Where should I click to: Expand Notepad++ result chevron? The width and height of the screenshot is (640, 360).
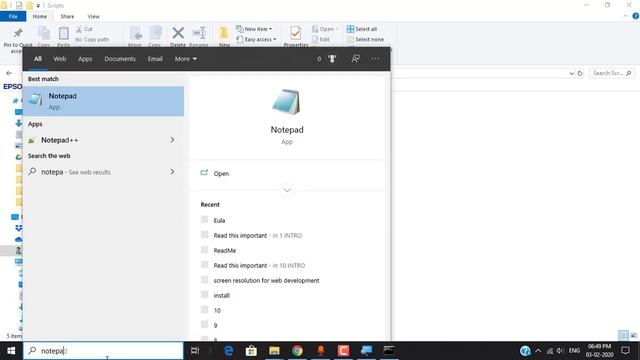pyautogui.click(x=172, y=140)
